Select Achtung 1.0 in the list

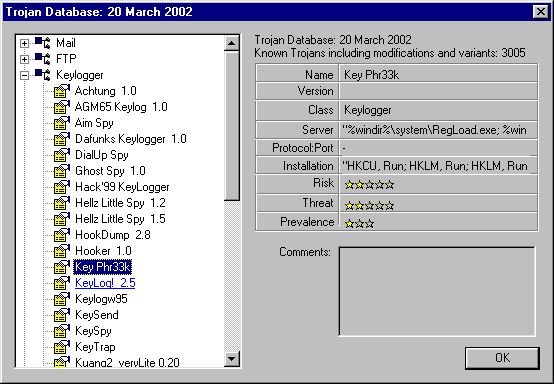[106, 91]
